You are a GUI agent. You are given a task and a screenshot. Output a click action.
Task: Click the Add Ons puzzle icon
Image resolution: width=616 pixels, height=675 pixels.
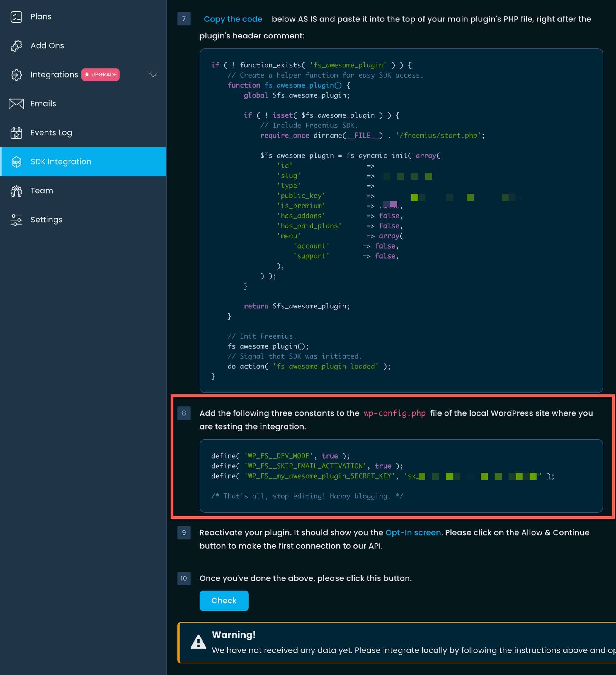[x=16, y=45]
